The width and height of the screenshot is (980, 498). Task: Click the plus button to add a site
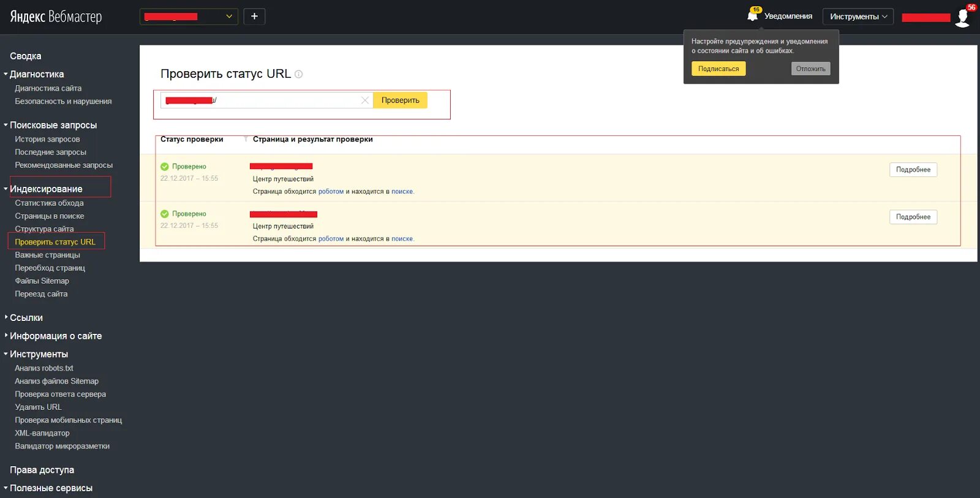tap(254, 17)
